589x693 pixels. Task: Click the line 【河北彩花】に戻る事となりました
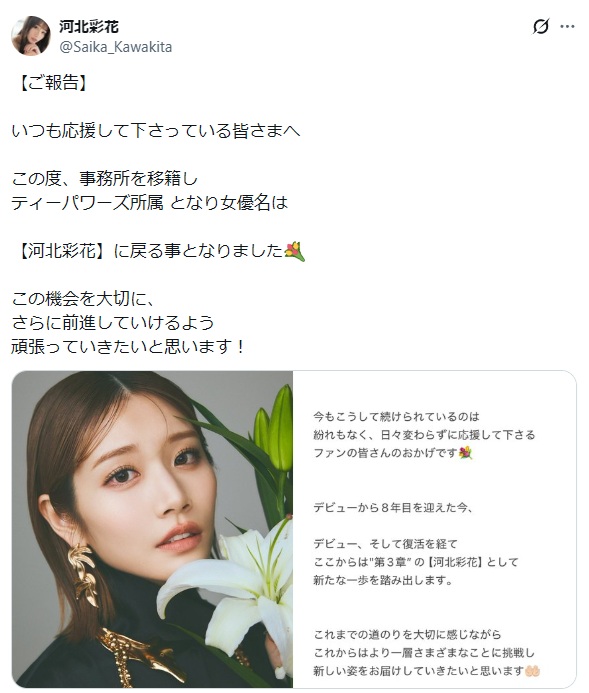[x=150, y=251]
